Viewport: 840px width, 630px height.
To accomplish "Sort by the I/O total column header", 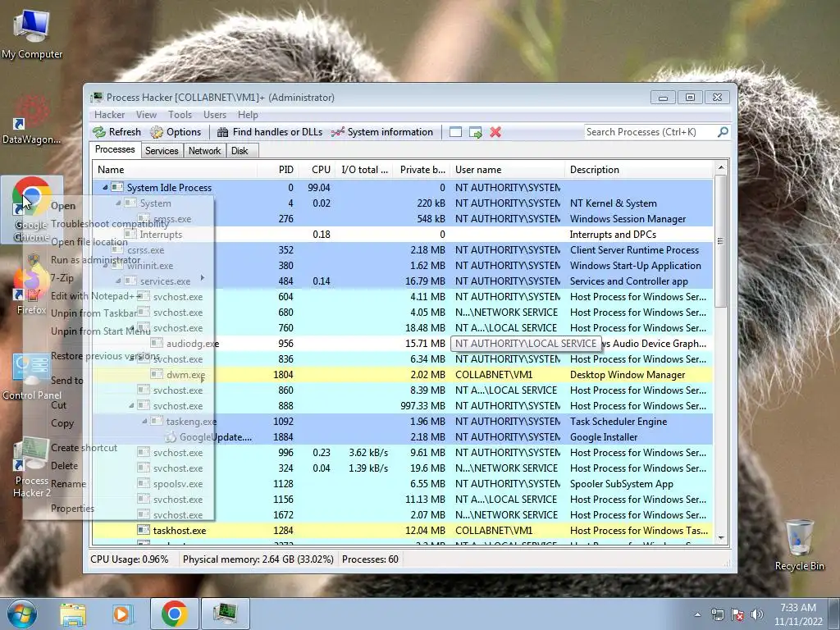I will pos(364,170).
